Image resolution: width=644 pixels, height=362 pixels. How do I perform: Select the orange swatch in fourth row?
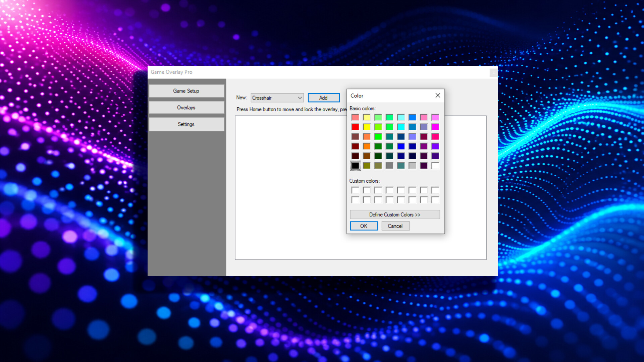(x=367, y=146)
